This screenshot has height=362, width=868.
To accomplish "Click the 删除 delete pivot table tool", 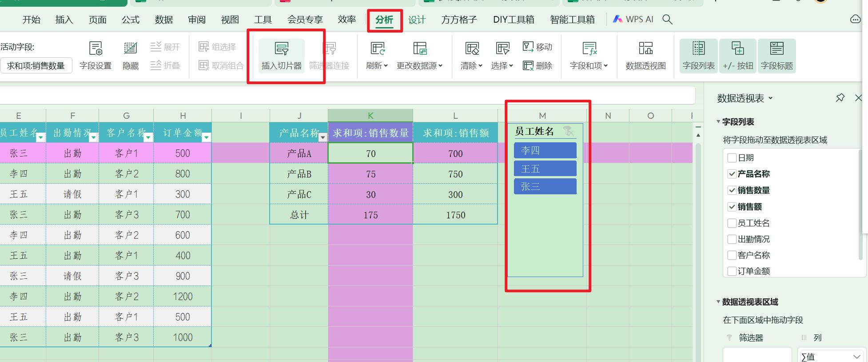I will tap(538, 65).
